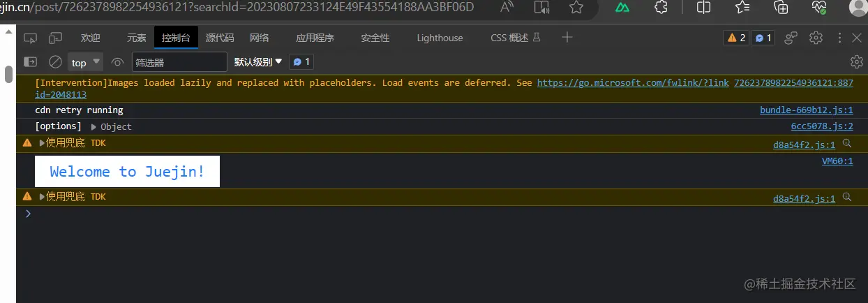Open collections icon in browser toolbar

[781, 7]
